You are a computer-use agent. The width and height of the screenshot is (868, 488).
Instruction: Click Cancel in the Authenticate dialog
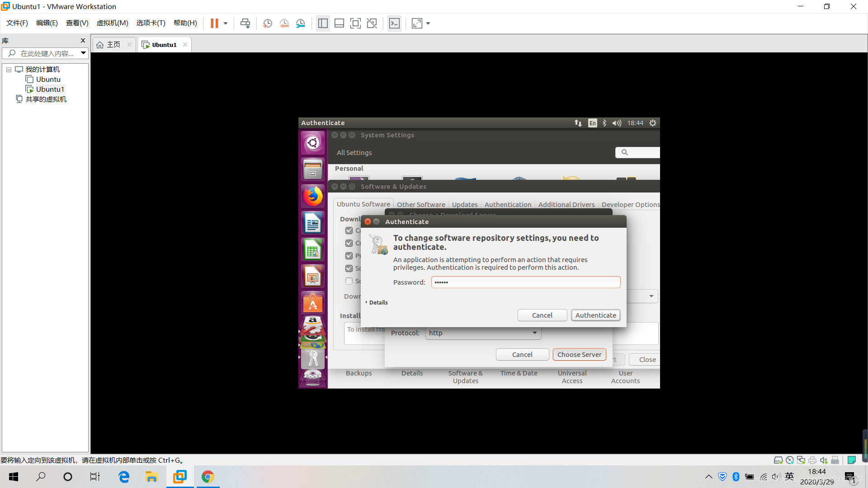point(542,315)
